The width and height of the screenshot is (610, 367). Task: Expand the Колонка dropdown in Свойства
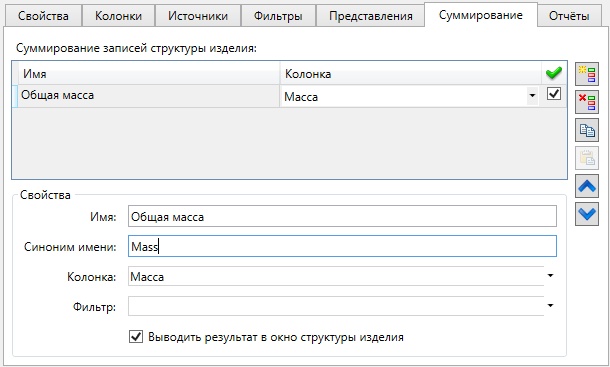pyautogui.click(x=550, y=276)
